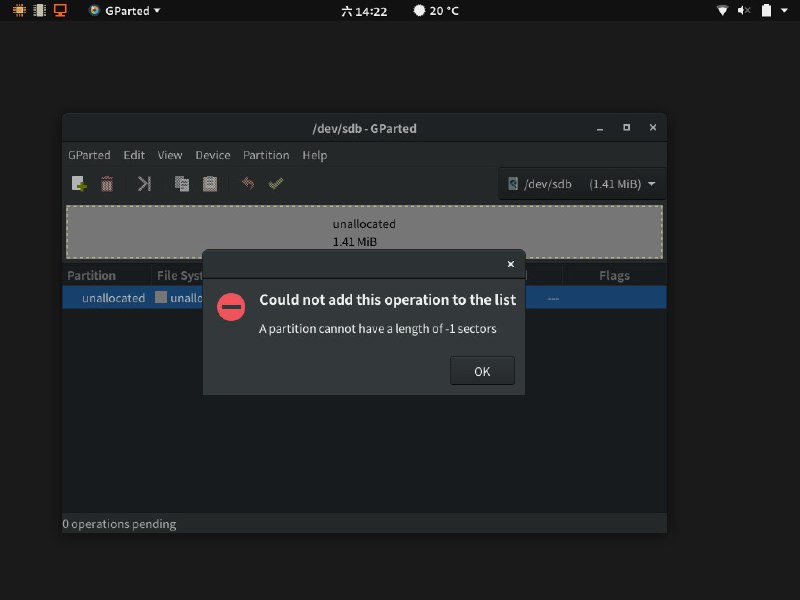Image resolution: width=800 pixels, height=600 pixels.
Task: Click the Resize/Move partition icon
Action: click(x=144, y=184)
